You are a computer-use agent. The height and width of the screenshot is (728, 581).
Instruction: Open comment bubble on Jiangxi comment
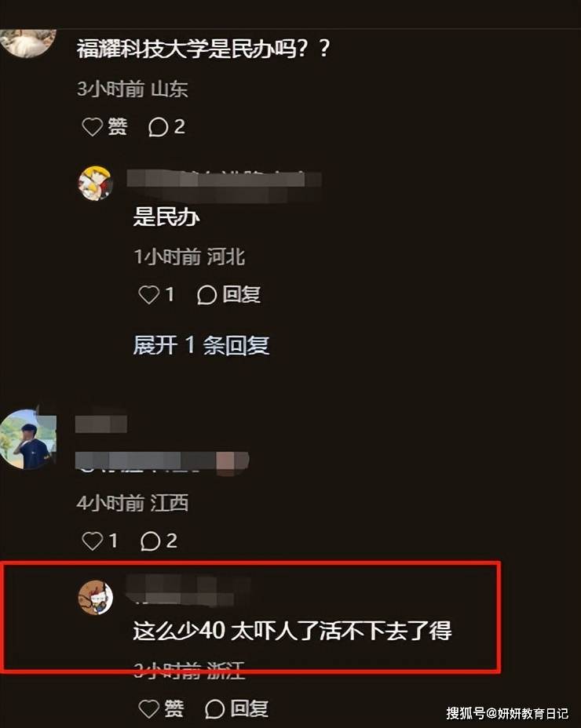(159, 541)
